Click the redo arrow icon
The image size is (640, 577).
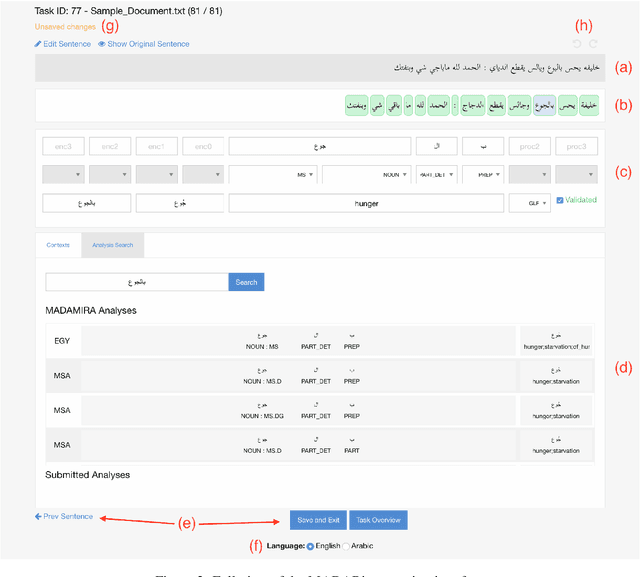[x=593, y=44]
